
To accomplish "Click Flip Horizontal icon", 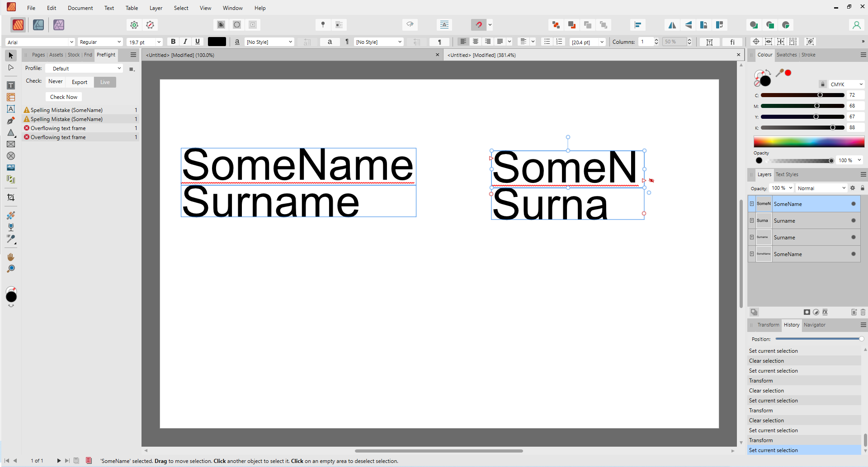I will 672,25.
